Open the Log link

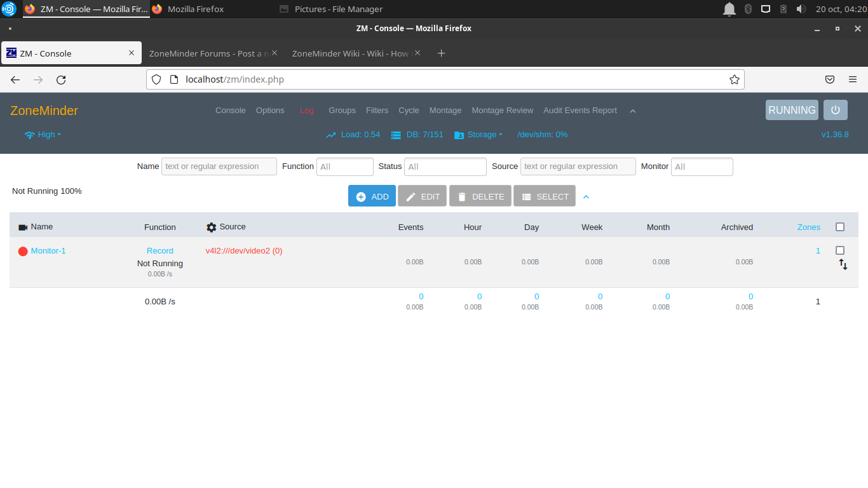click(307, 111)
